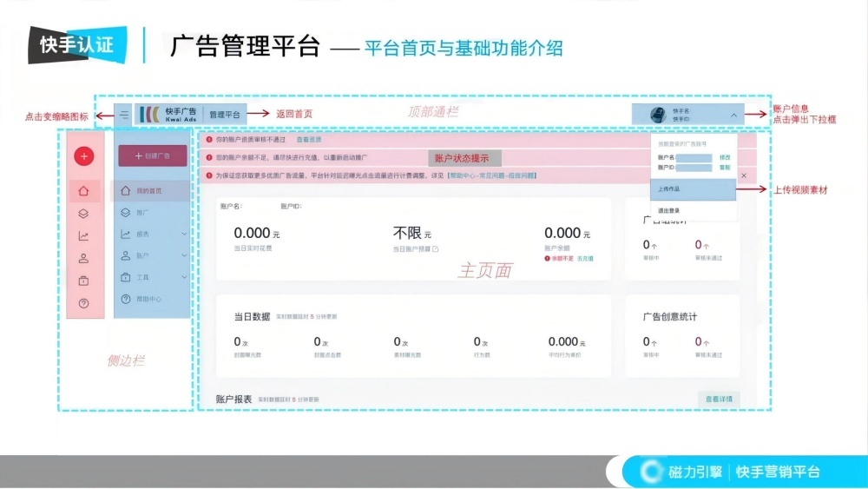Click the 不限 daily budget value
Viewport: 868px width, 489px height.
pyautogui.click(x=411, y=233)
